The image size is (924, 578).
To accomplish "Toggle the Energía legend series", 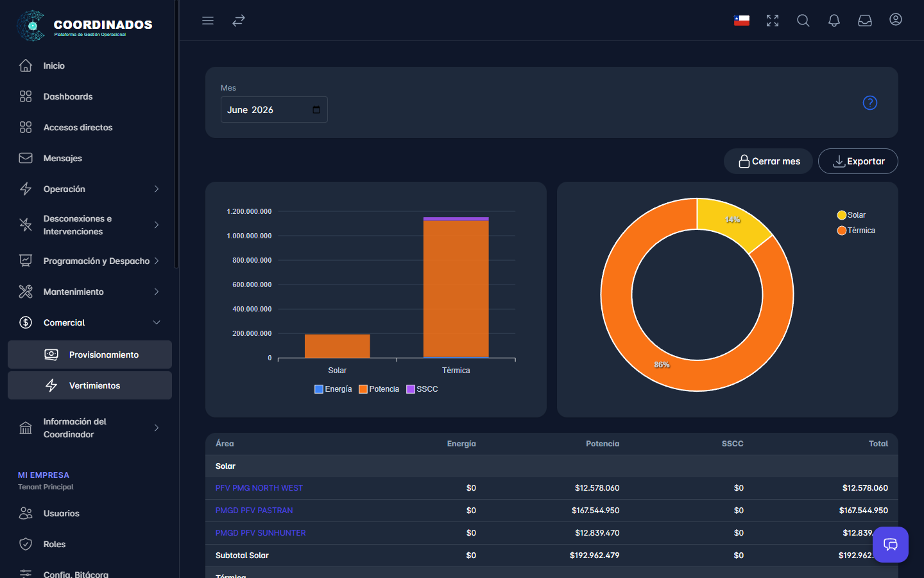I will tap(333, 389).
